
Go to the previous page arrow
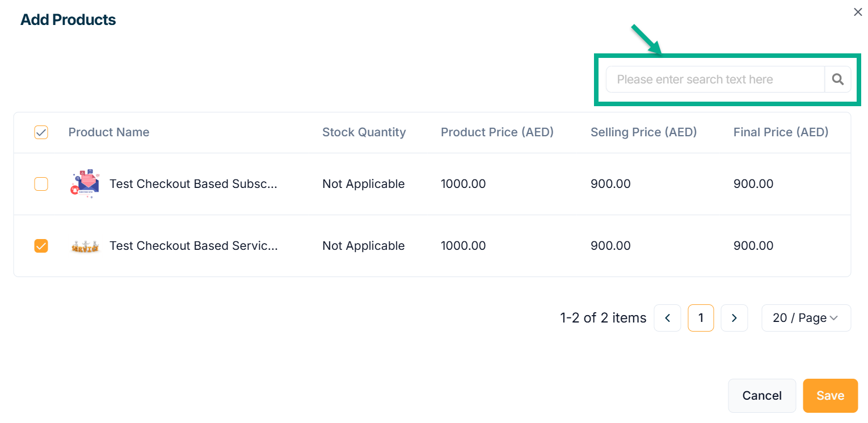(x=667, y=318)
